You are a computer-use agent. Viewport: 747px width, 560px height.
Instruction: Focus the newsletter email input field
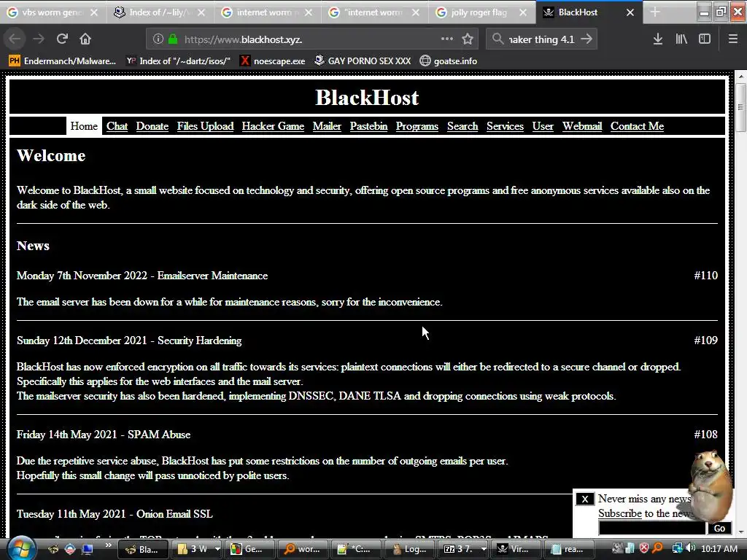(x=651, y=528)
